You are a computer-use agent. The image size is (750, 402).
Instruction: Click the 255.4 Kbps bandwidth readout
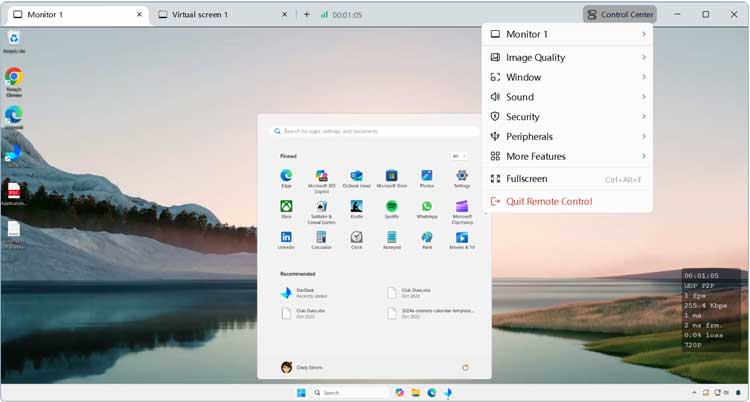tap(706, 305)
